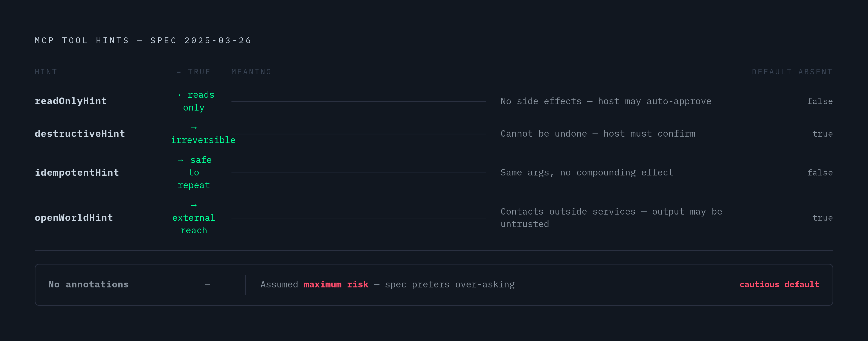Click 'Cannot be undone — host must confirm'
The height and width of the screenshot is (341, 868).
point(598,134)
